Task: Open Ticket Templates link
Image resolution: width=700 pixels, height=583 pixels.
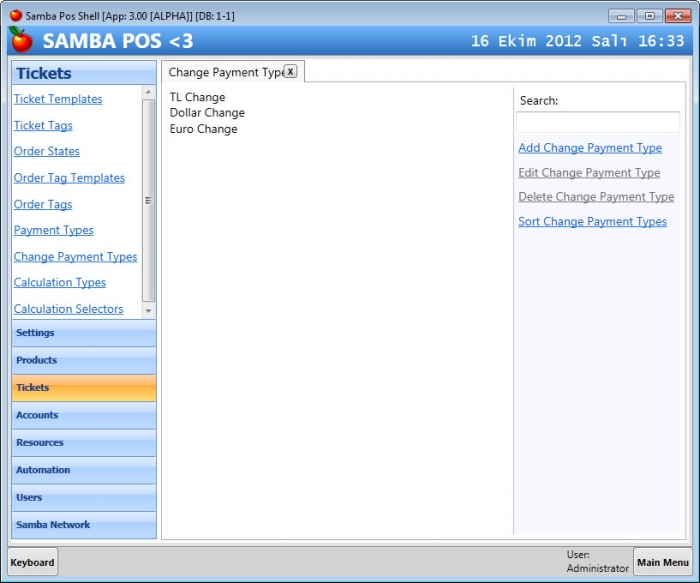Action: pyautogui.click(x=58, y=99)
